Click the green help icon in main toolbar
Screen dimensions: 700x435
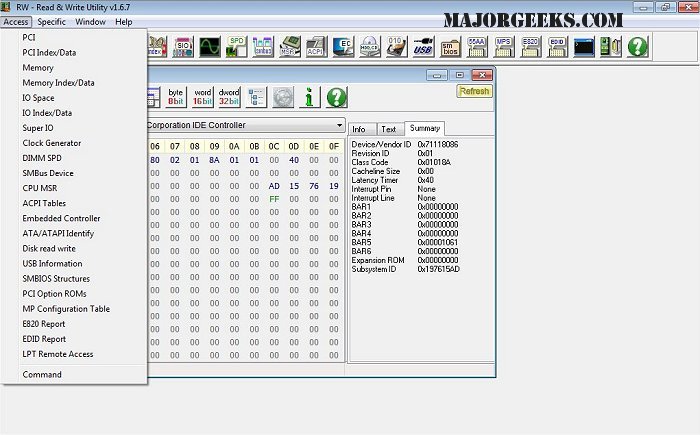click(x=638, y=46)
